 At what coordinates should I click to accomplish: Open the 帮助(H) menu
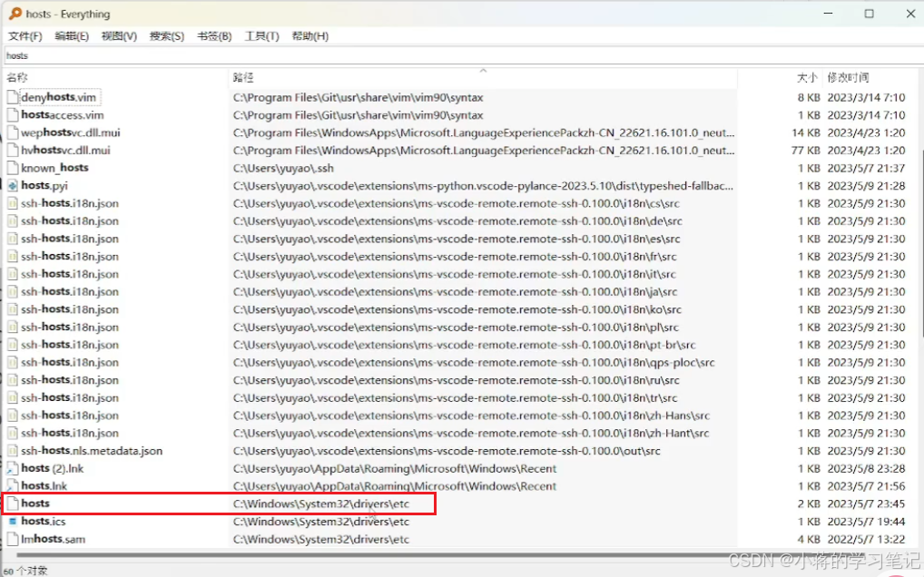(310, 36)
